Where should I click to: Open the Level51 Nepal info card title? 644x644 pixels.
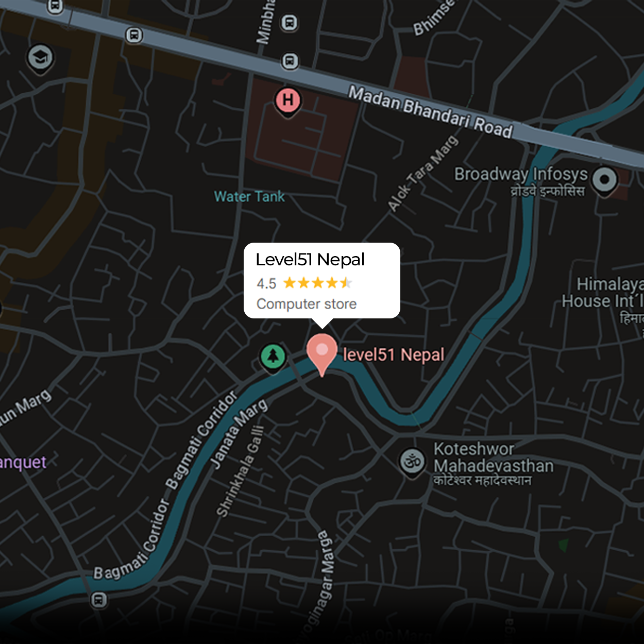pyautogui.click(x=310, y=260)
